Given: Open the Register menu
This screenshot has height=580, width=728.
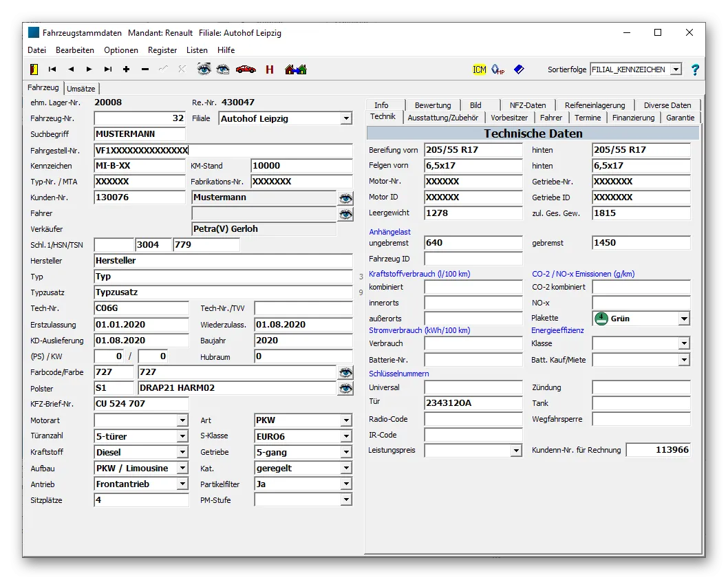Looking at the screenshot, I should pos(162,50).
